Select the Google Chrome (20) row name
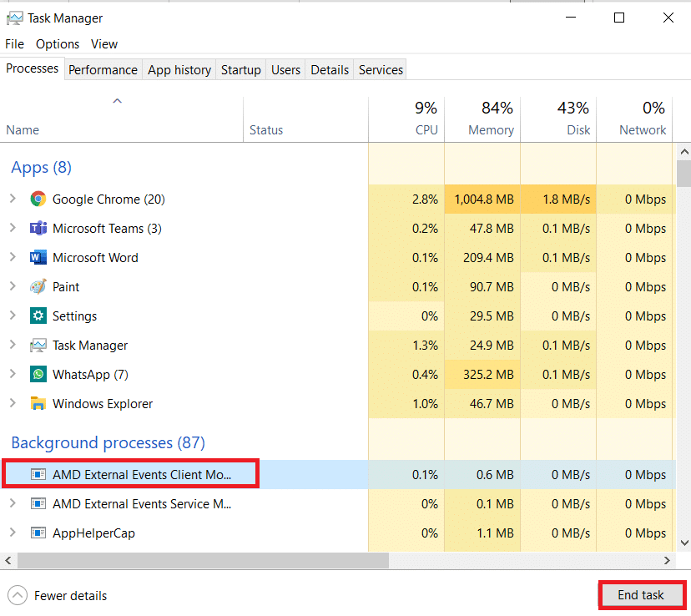Image resolution: width=691 pixels, height=616 pixels. coord(108,199)
